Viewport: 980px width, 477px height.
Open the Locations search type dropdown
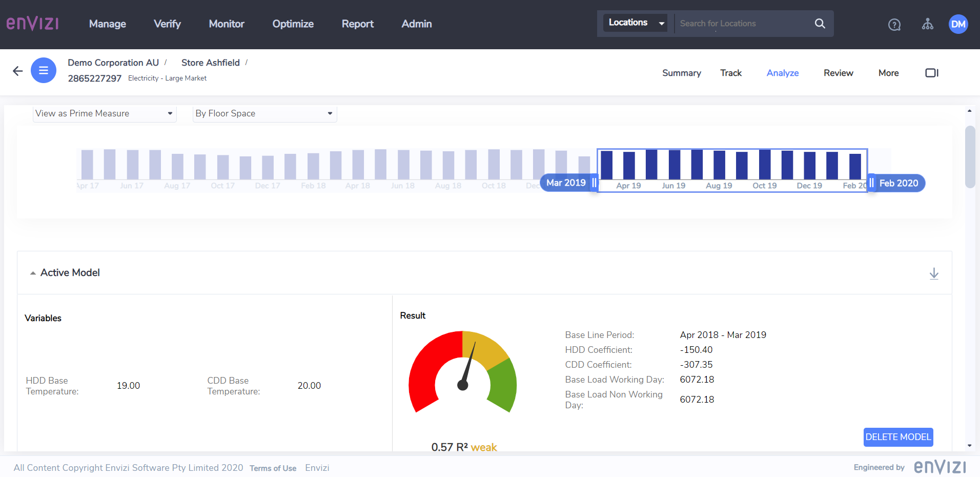click(x=636, y=23)
